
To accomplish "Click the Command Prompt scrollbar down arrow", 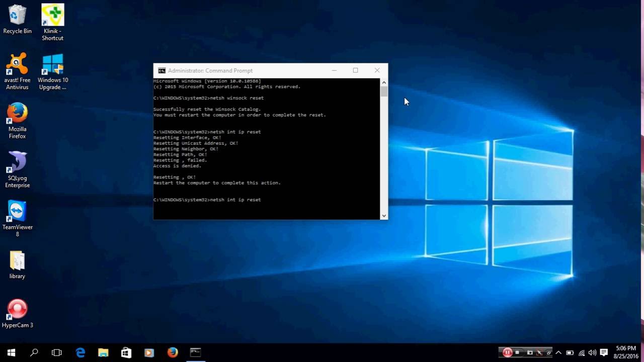I will [x=384, y=216].
